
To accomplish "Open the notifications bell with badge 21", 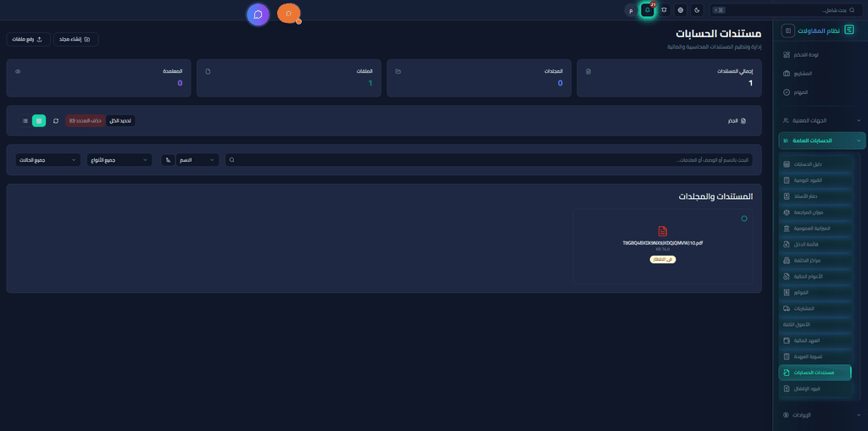I will click(x=647, y=10).
